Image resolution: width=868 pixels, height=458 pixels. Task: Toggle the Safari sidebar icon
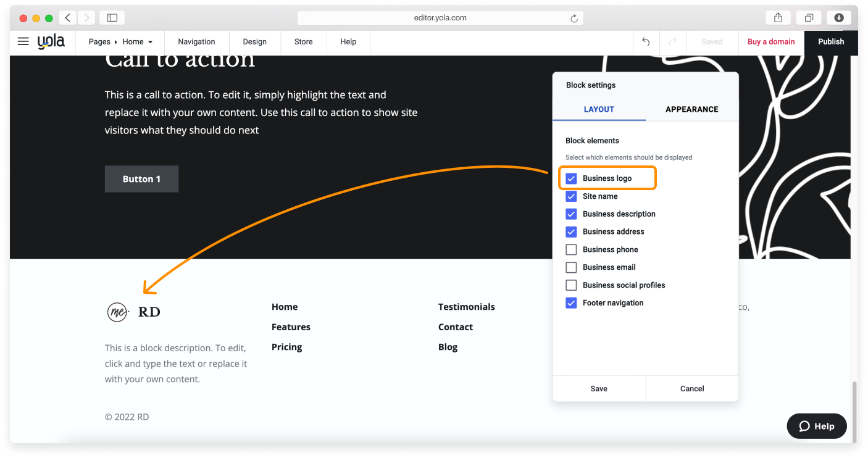112,18
